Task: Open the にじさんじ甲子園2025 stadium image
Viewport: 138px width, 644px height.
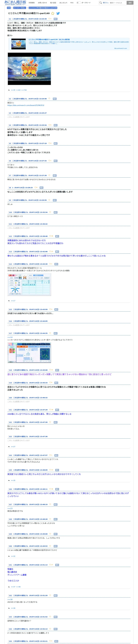Action: pyautogui.click(x=29, y=69)
